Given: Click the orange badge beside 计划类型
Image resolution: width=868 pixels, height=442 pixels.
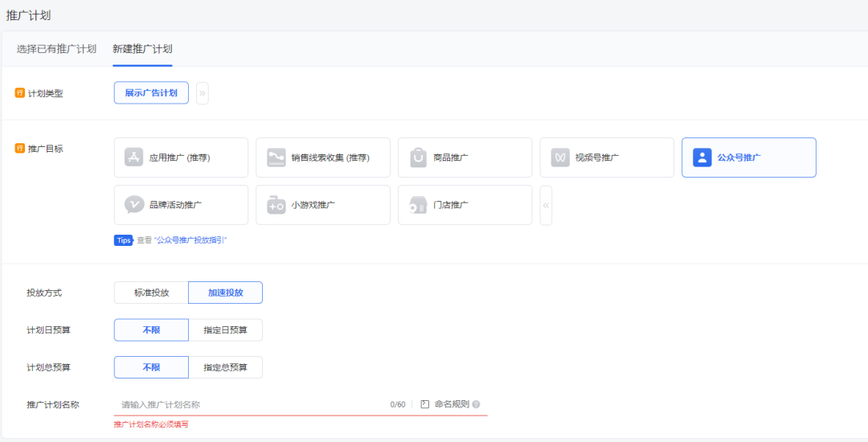Looking at the screenshot, I should [x=20, y=93].
